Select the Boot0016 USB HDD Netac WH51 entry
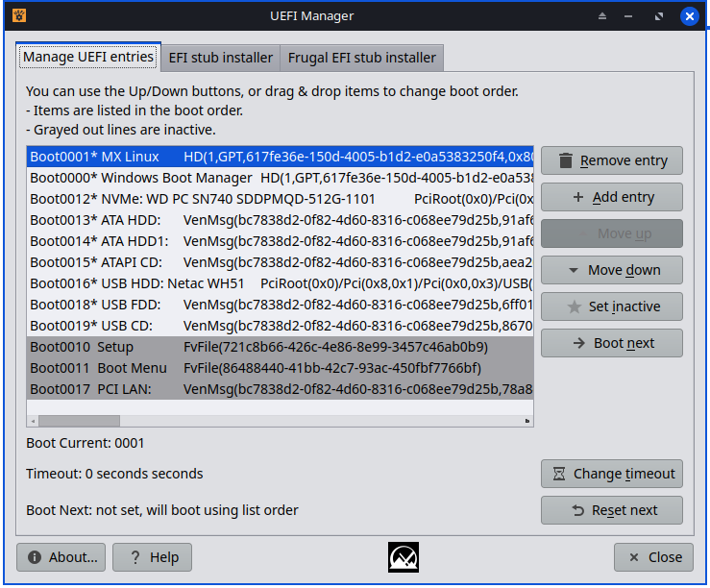 click(280, 283)
